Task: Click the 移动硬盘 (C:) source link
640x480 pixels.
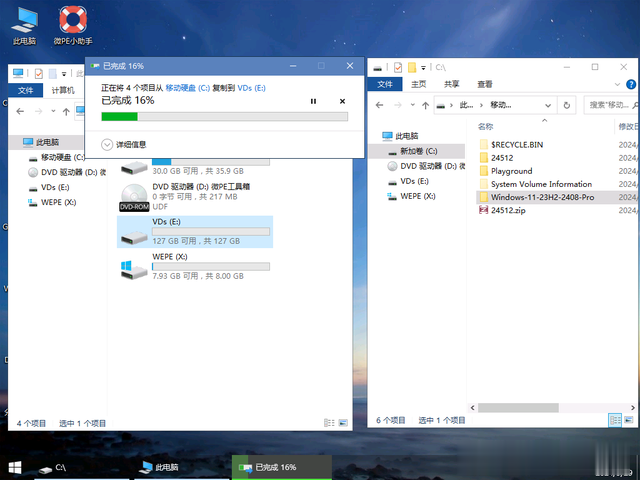Action: coord(187,88)
